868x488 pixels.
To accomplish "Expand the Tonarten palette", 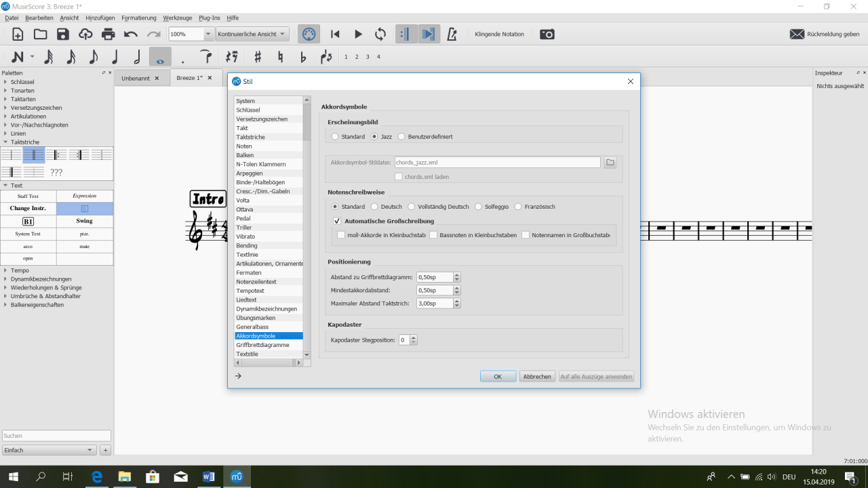I will point(5,91).
